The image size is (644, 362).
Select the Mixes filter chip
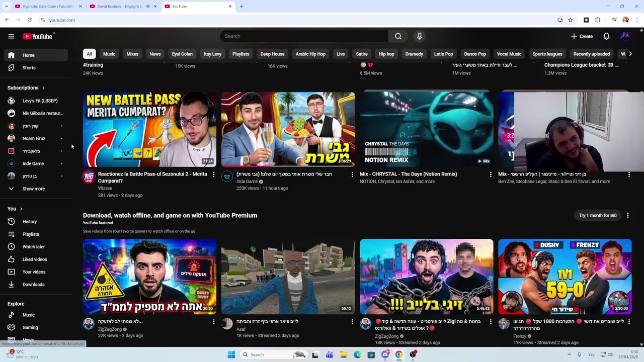[132, 54]
